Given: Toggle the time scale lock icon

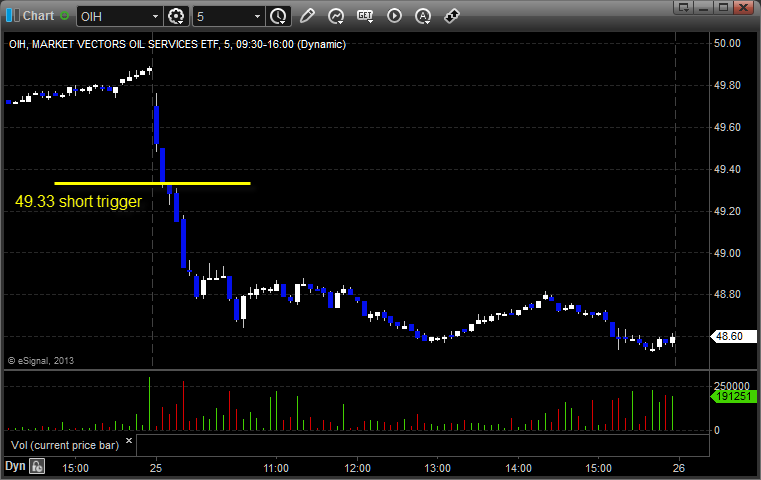Looking at the screenshot, I should point(37,466).
